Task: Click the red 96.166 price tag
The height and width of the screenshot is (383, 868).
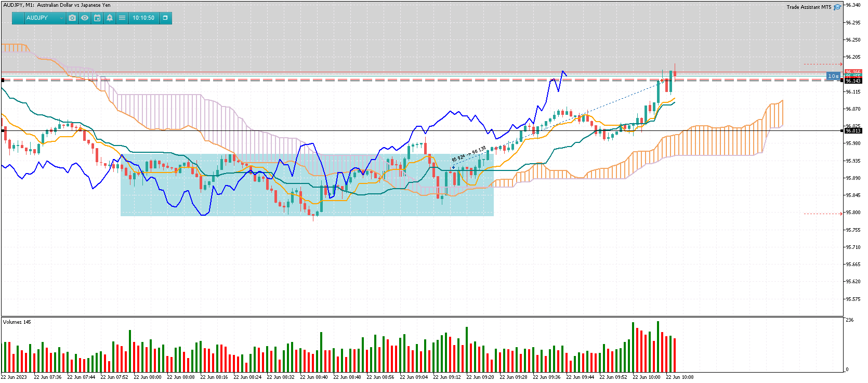Action: click(853, 72)
